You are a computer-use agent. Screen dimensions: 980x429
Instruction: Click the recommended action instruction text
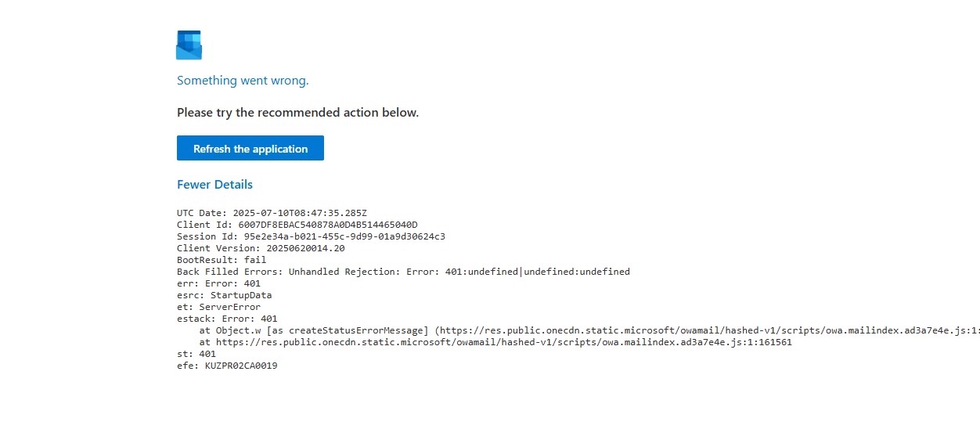(297, 113)
